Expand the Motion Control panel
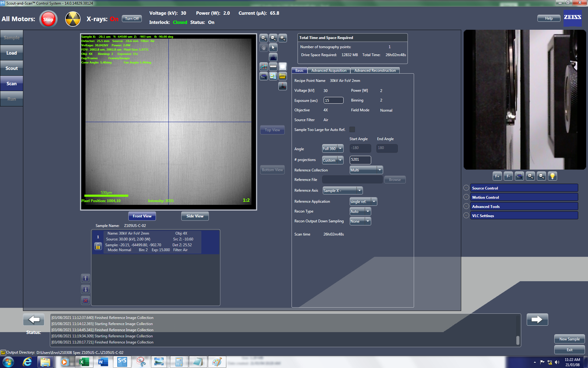 click(x=524, y=197)
